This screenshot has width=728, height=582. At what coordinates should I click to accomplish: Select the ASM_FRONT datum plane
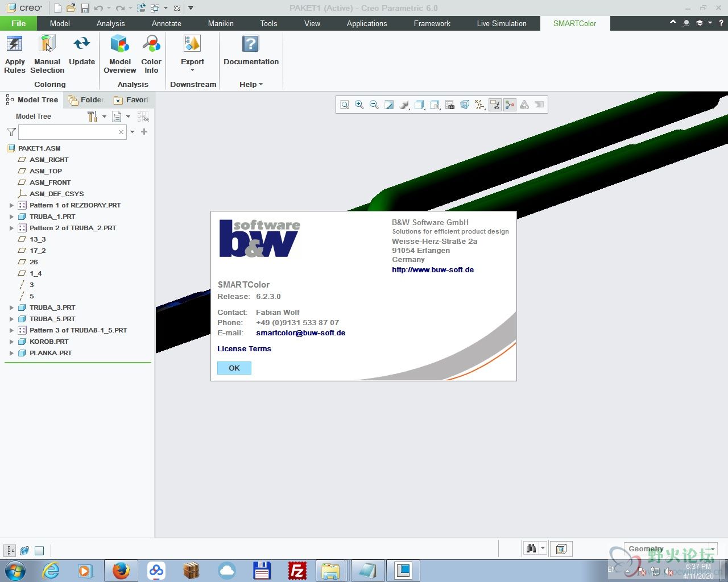(x=50, y=182)
